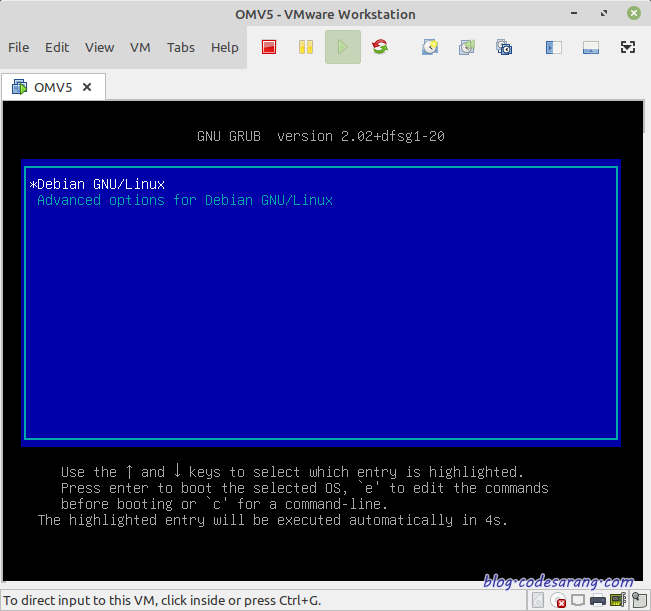Toggle the library sidebar panel
The image size is (651, 611).
click(554, 47)
